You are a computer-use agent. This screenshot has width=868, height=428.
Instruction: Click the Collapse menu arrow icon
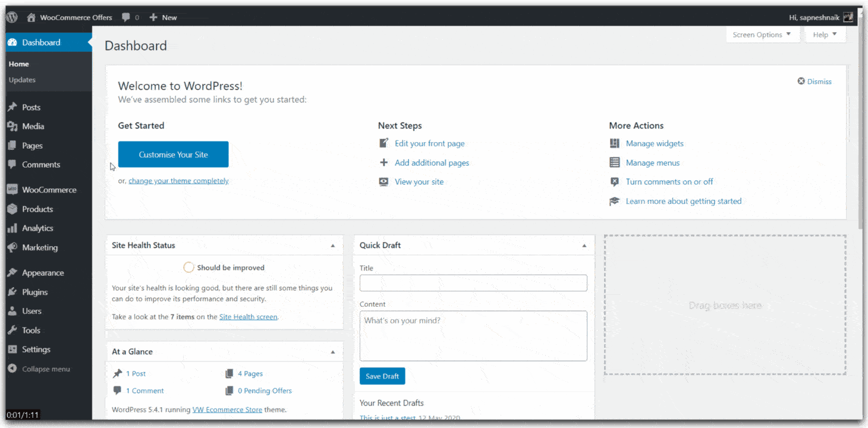[x=12, y=369]
